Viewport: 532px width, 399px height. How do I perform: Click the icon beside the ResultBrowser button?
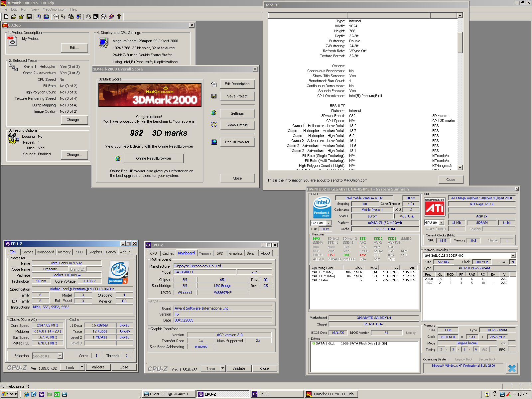pyautogui.click(x=214, y=142)
